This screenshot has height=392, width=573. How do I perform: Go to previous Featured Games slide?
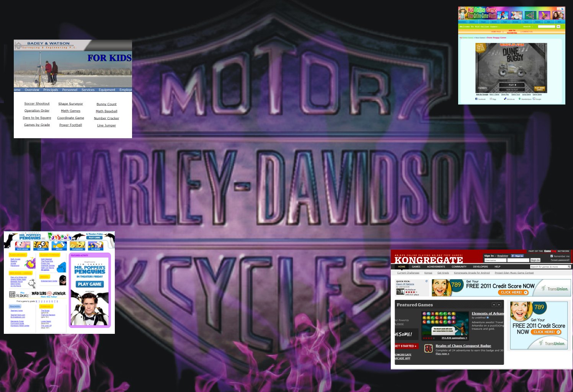(494, 305)
